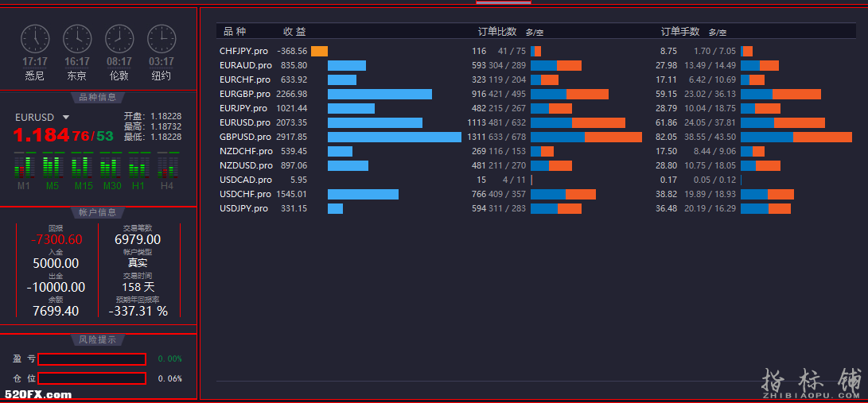Select the GBPUSD.pro row label
The width and height of the screenshot is (868, 403).
point(245,137)
